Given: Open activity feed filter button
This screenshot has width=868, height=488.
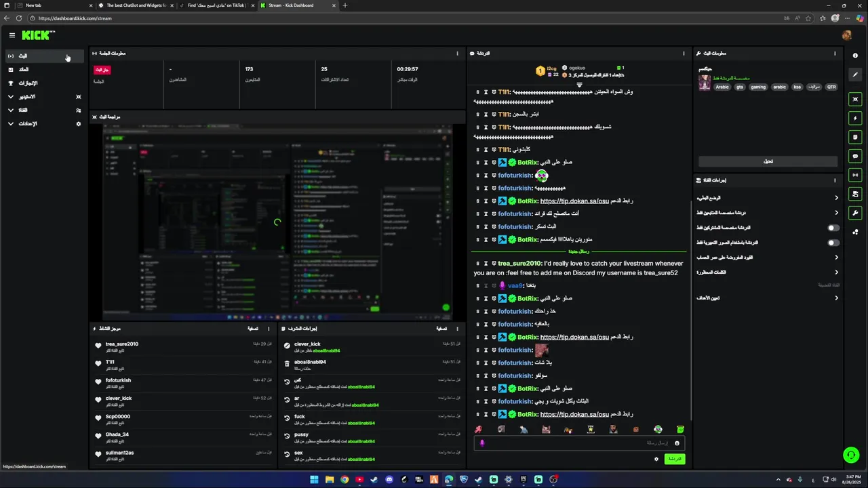Looking at the screenshot, I should tap(252, 329).
